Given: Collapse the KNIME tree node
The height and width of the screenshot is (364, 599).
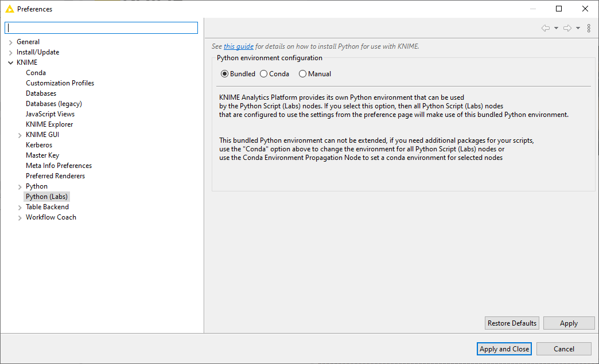Looking at the screenshot, I should [x=11, y=62].
